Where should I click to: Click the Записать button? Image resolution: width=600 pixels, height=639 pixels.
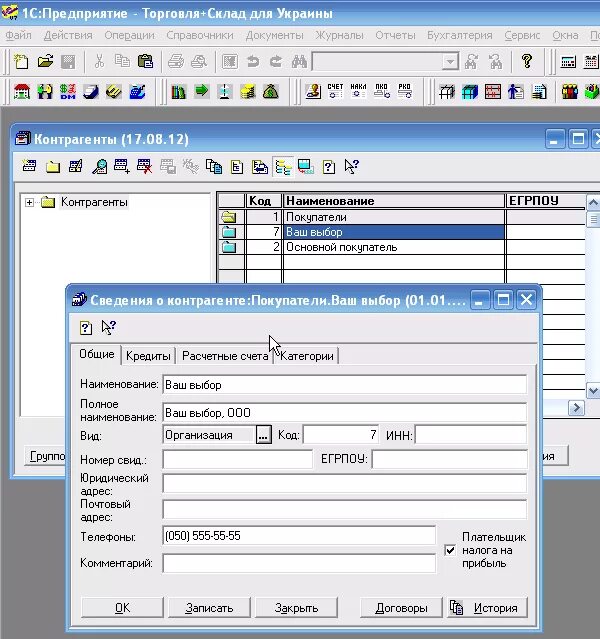209,608
